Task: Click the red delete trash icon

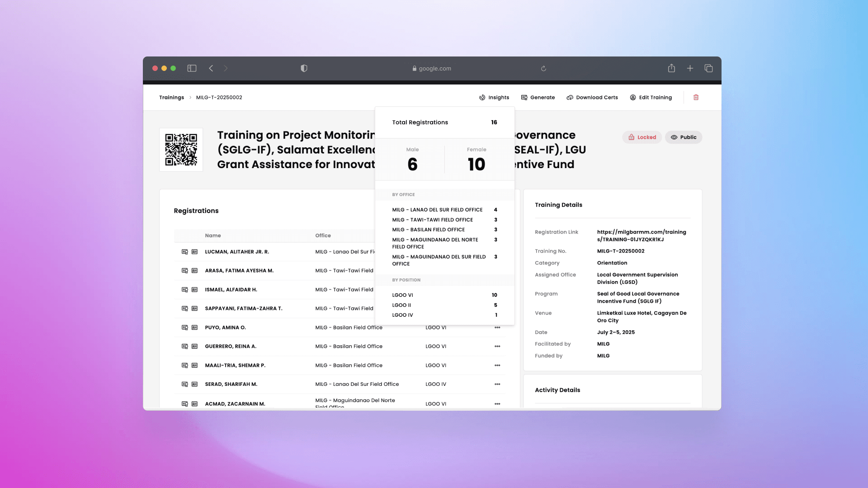Action: (696, 97)
